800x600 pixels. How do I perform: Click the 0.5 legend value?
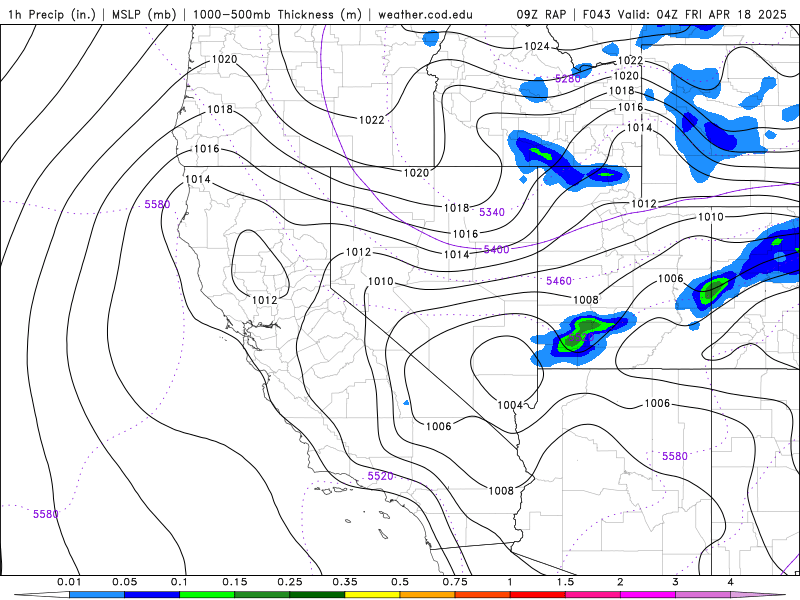[400, 582]
